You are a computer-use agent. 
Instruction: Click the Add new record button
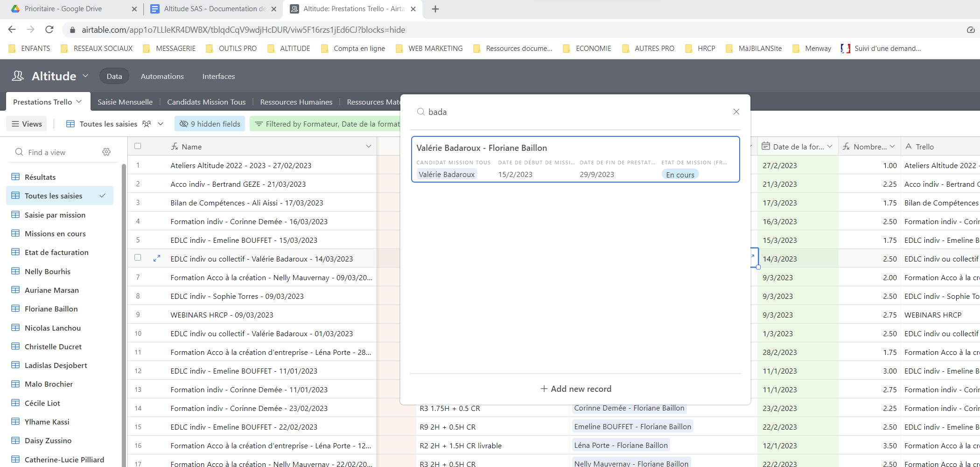pos(575,389)
